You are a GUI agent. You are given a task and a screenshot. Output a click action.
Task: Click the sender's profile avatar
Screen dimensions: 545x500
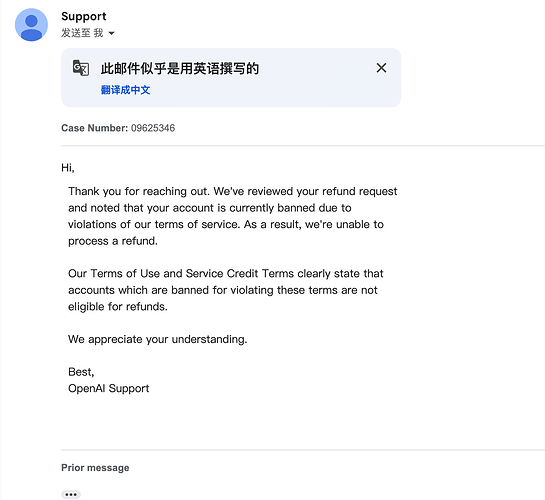click(31, 25)
